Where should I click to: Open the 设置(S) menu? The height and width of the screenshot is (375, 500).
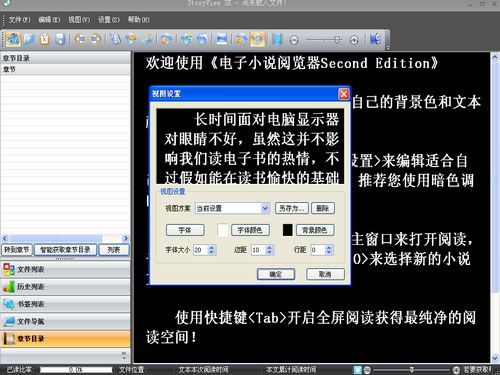(109, 20)
